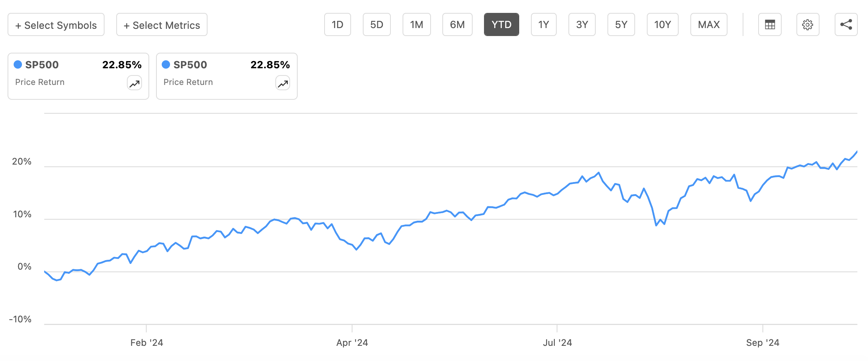Open Select Symbols
Viewport: 868px width, 361px height.
pos(55,24)
